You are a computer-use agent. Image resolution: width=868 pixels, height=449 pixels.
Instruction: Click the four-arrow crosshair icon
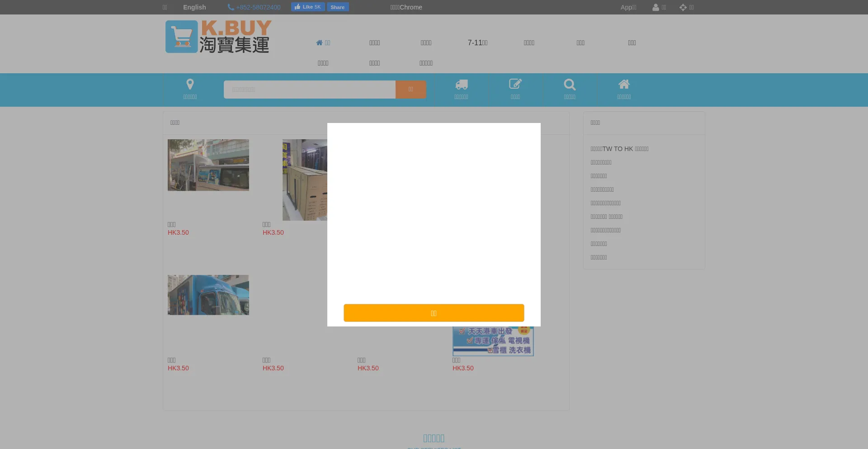coord(683,7)
